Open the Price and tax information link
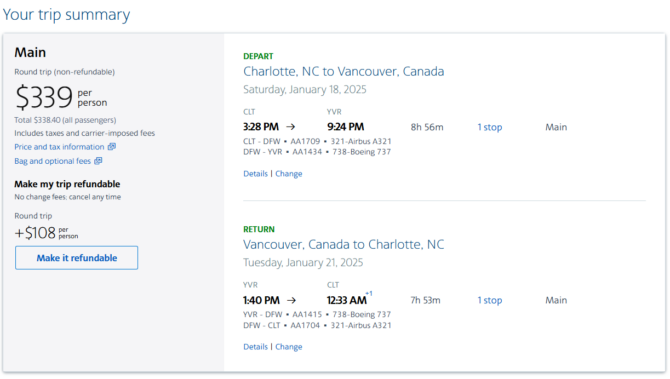 [x=59, y=147]
